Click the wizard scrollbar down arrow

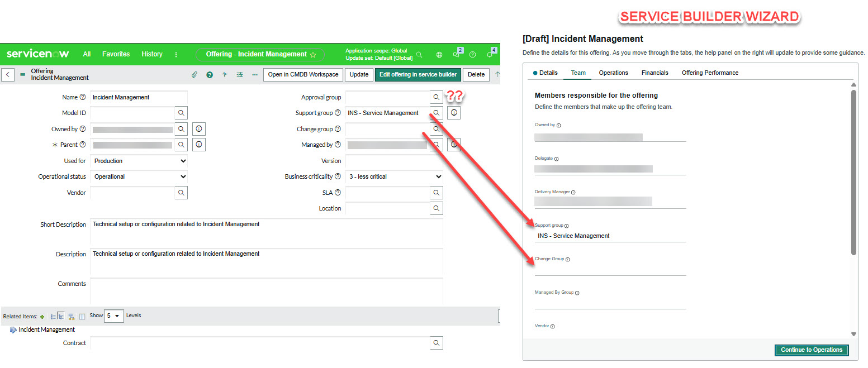(x=853, y=334)
